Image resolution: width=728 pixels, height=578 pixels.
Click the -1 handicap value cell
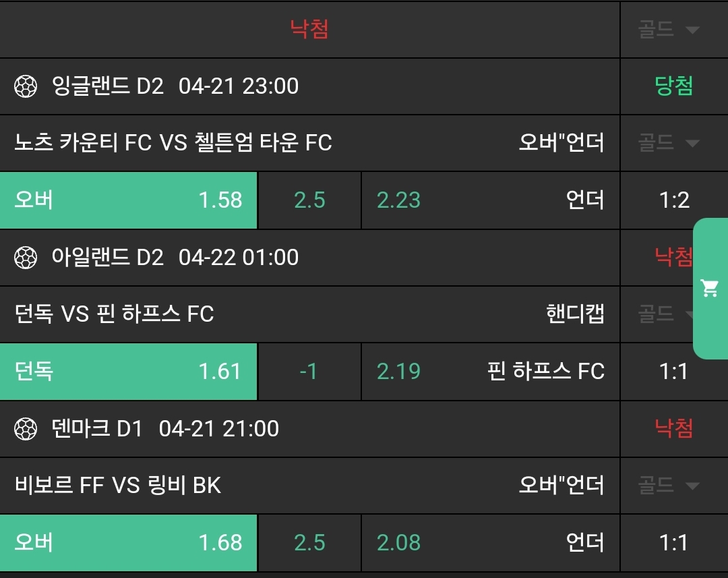[309, 372]
